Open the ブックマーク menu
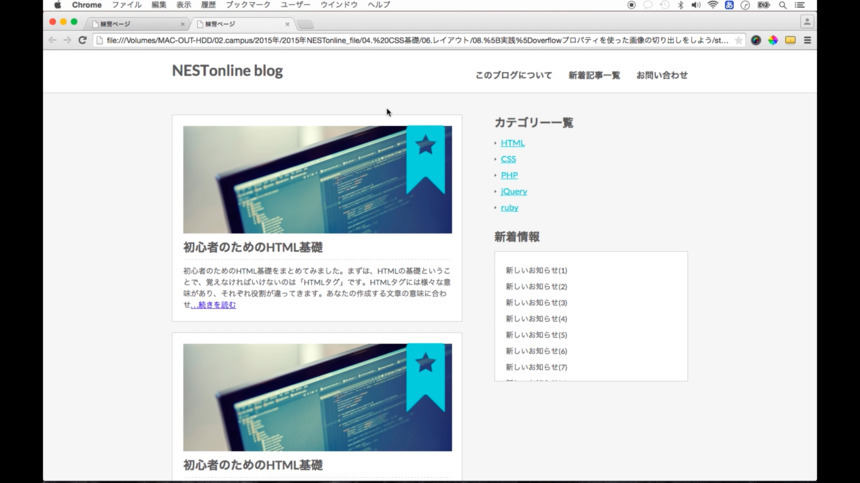The width and height of the screenshot is (860, 483). [248, 5]
